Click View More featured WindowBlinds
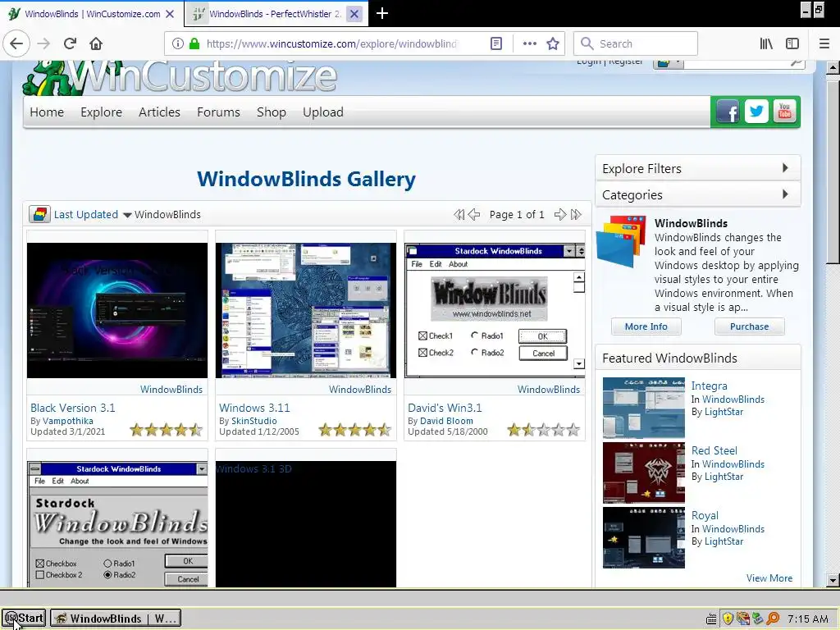The image size is (840, 630). point(769,578)
